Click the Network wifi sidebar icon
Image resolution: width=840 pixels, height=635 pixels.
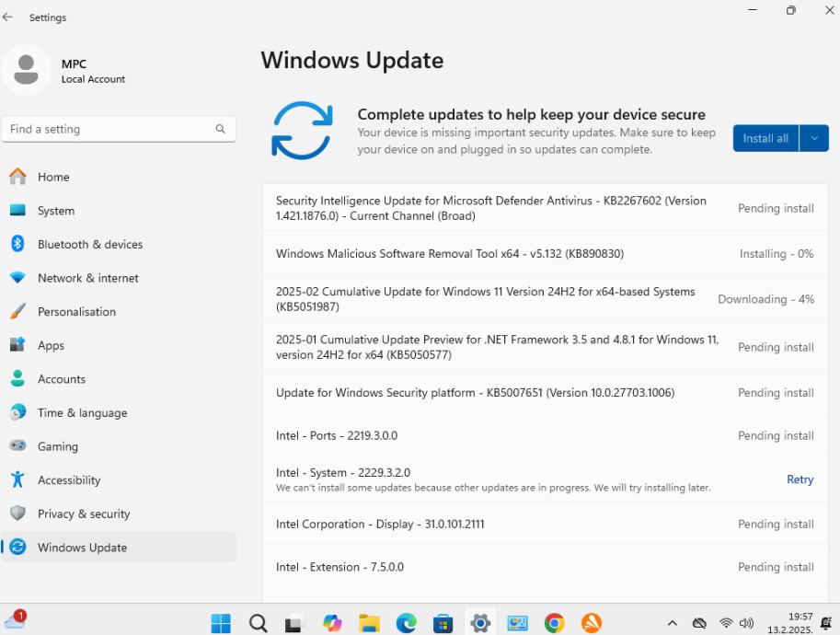[x=17, y=278]
